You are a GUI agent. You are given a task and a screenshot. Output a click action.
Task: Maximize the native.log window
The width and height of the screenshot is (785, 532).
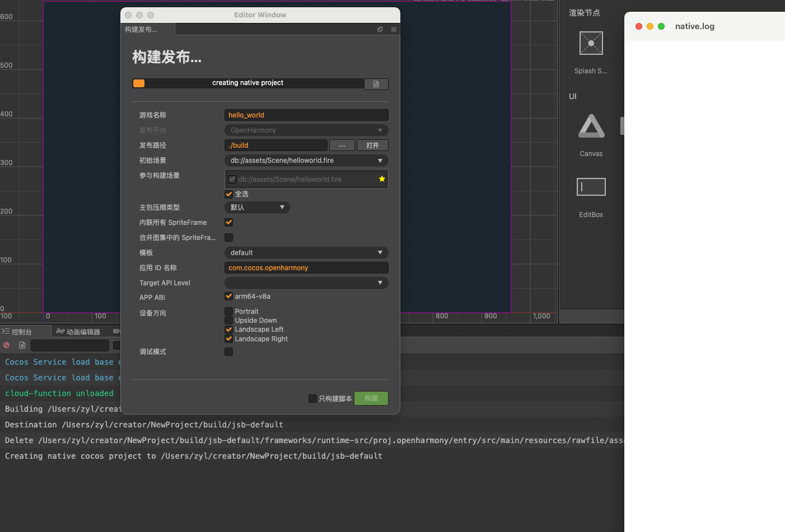tap(661, 26)
